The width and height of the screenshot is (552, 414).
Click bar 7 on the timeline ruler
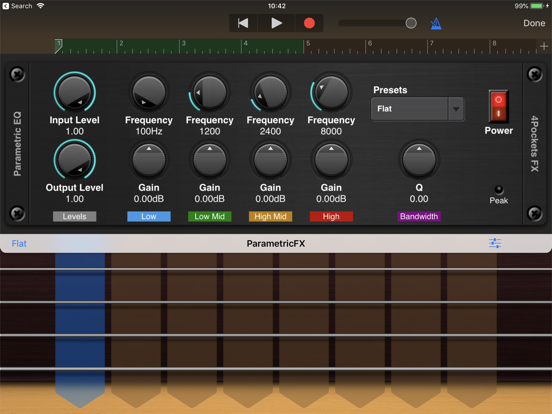pyautogui.click(x=432, y=43)
